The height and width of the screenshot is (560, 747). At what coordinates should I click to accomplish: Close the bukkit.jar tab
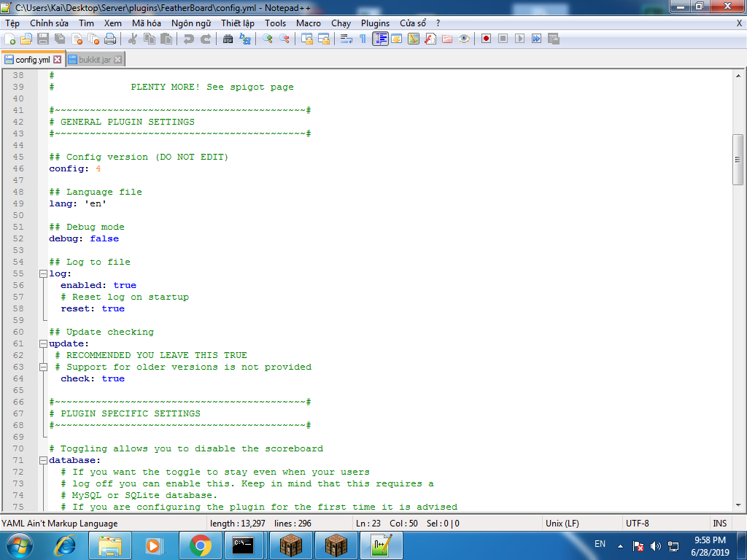point(117,60)
